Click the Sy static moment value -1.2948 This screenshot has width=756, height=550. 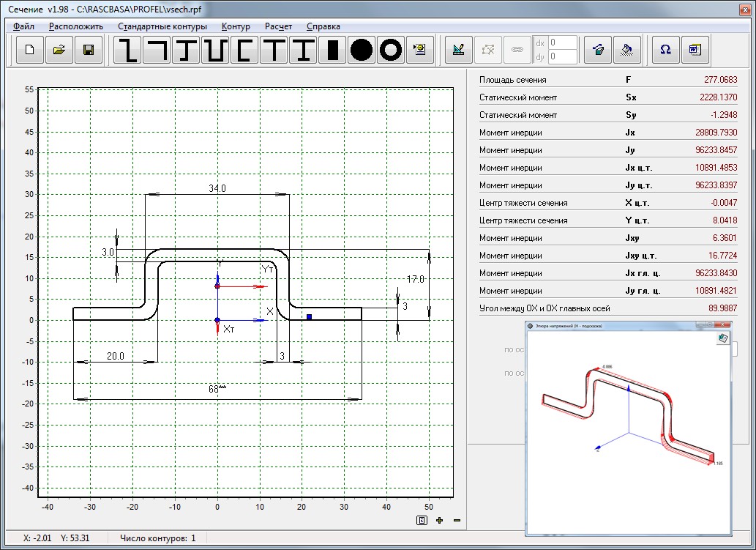[724, 115]
